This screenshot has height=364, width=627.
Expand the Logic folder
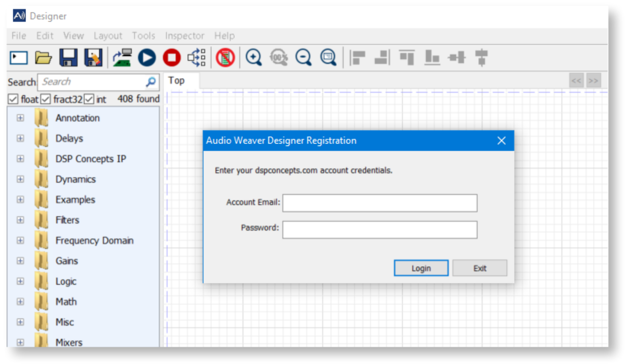coord(20,281)
